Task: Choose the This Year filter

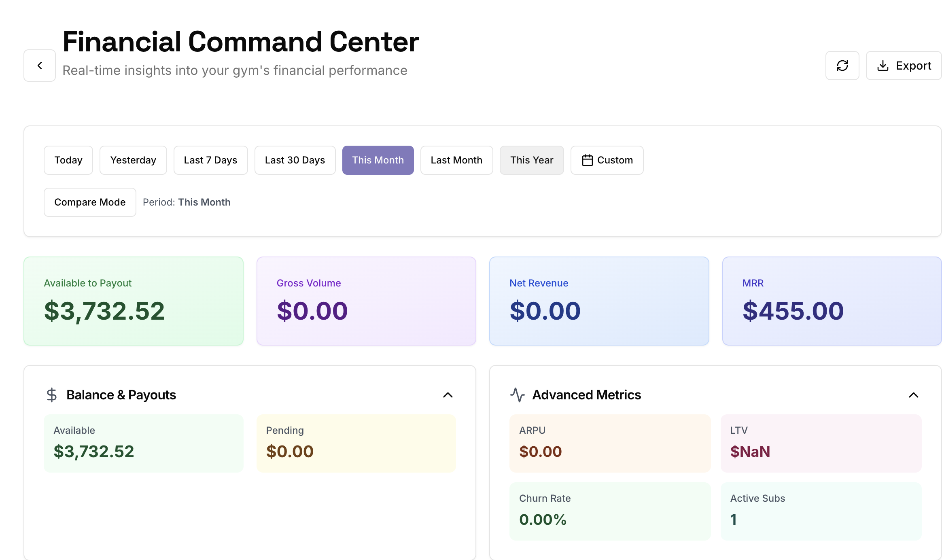Action: 532,160
